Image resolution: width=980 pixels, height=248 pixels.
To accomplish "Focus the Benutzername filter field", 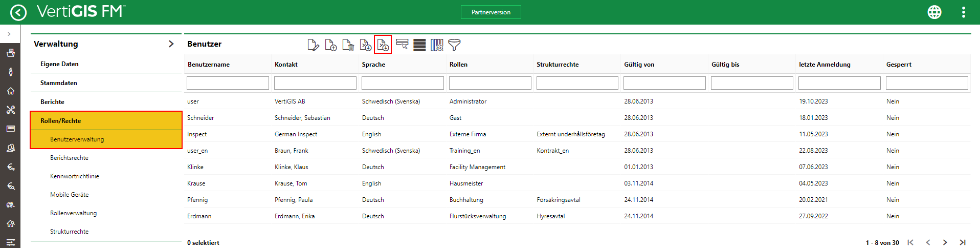I will tap(228, 83).
